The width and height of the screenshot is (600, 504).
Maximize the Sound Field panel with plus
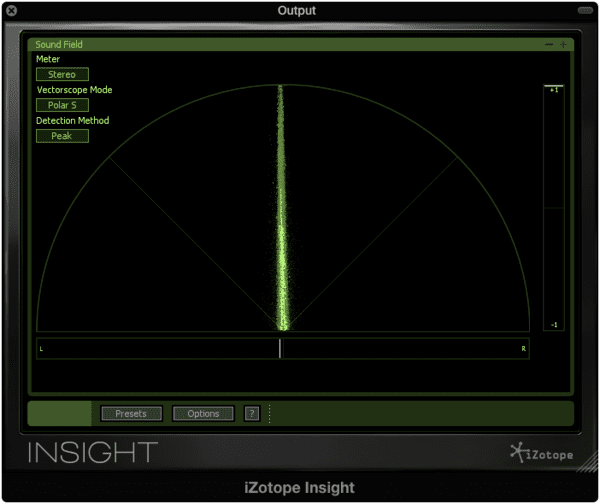[x=563, y=45]
